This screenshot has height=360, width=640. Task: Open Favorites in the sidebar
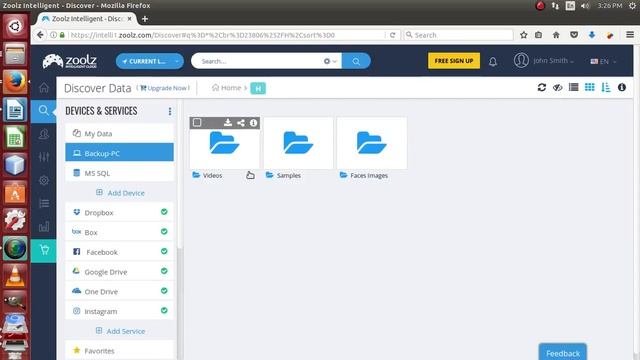coord(119,350)
